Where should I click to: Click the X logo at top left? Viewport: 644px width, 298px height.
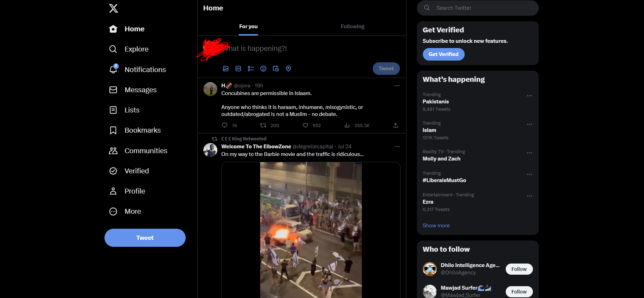(x=114, y=8)
